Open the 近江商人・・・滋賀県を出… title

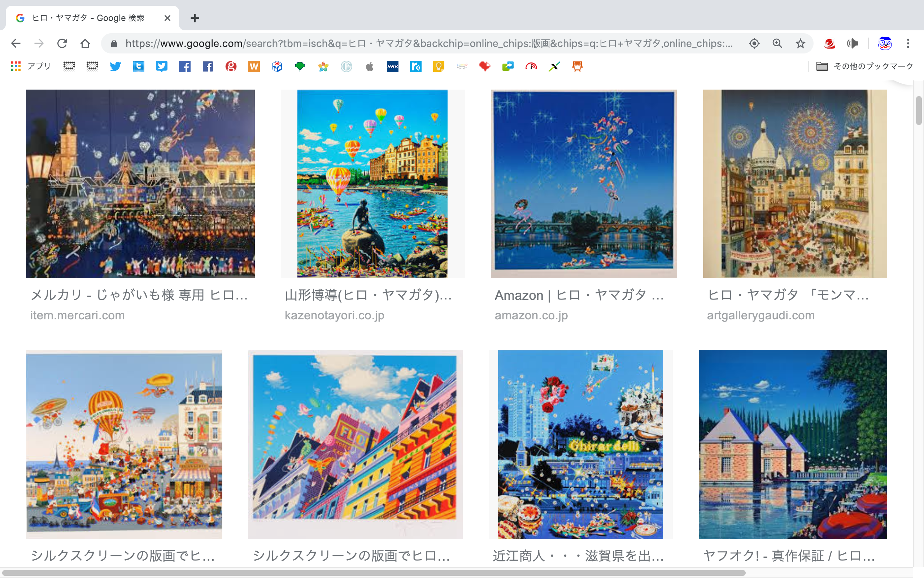578,556
